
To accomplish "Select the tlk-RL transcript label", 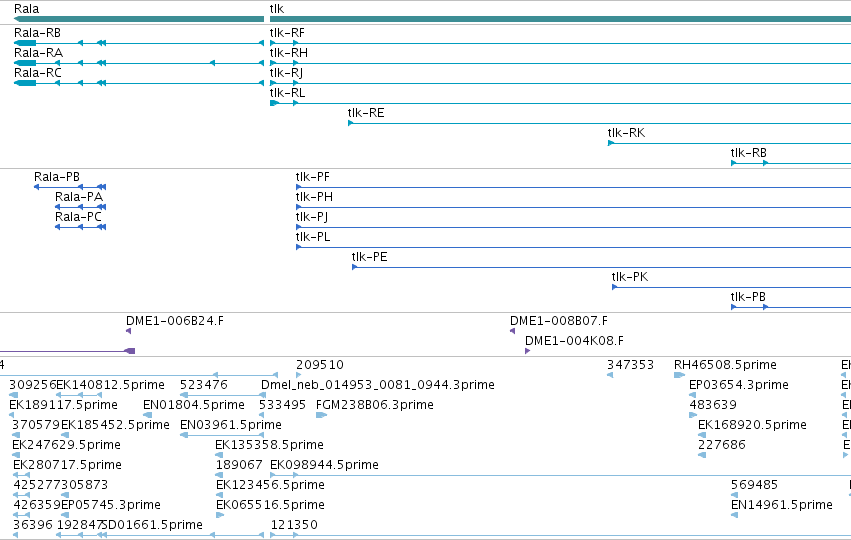I will 287,93.
